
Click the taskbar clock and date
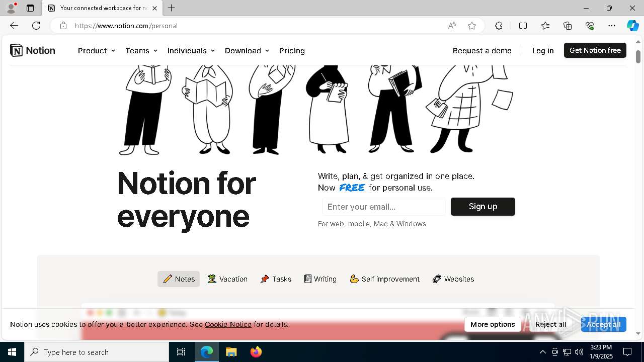601,352
